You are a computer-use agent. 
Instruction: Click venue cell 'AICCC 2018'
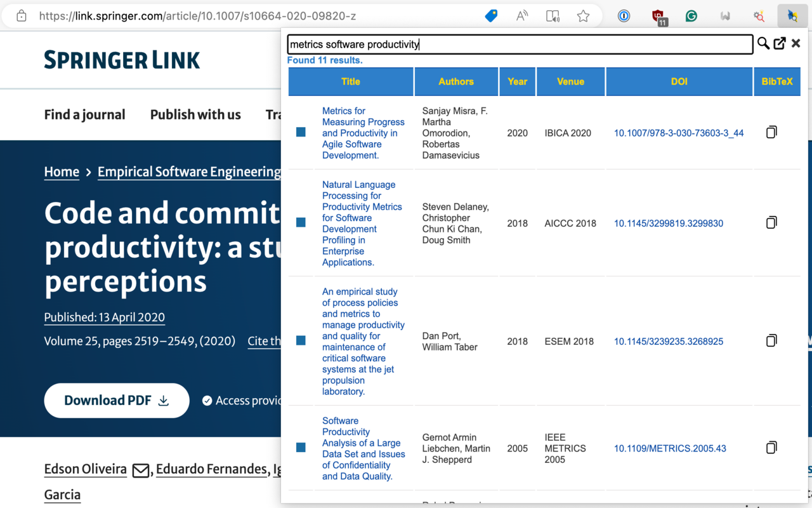[570, 223]
